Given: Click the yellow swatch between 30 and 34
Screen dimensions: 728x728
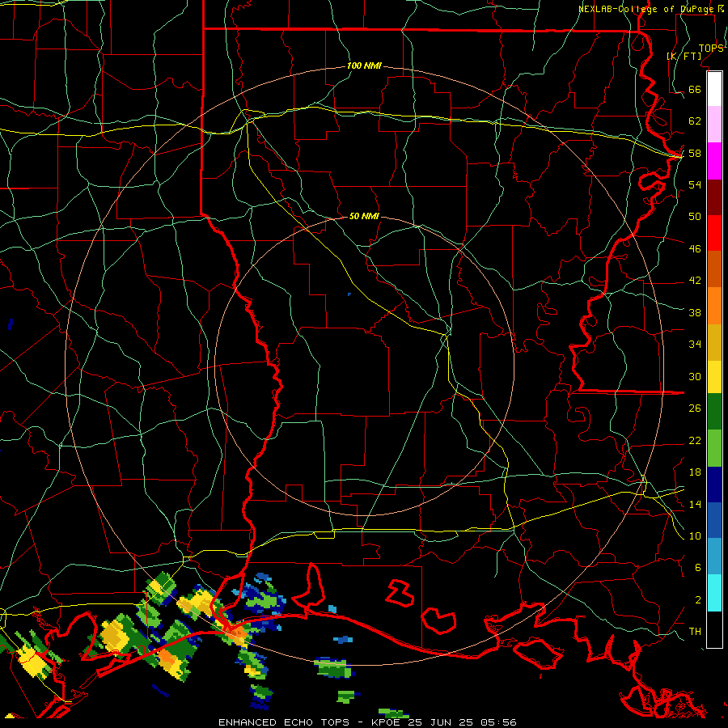Looking at the screenshot, I should (x=714, y=377).
